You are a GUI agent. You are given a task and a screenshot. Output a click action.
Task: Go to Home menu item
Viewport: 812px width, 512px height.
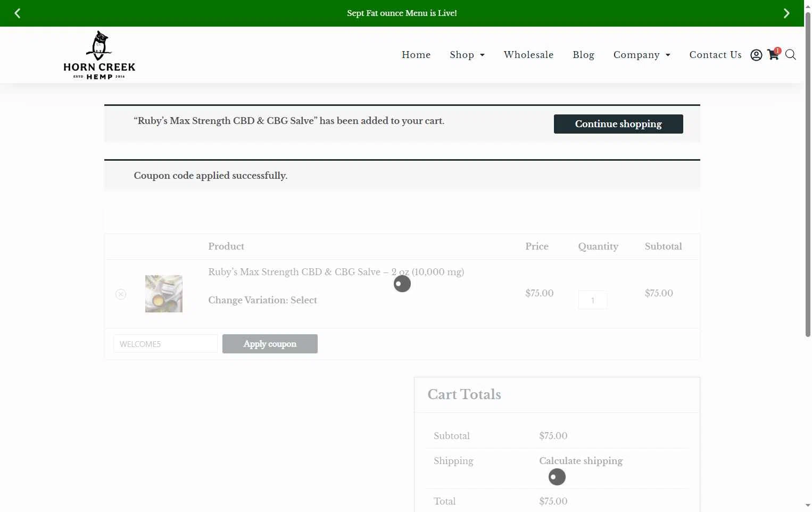click(416, 55)
